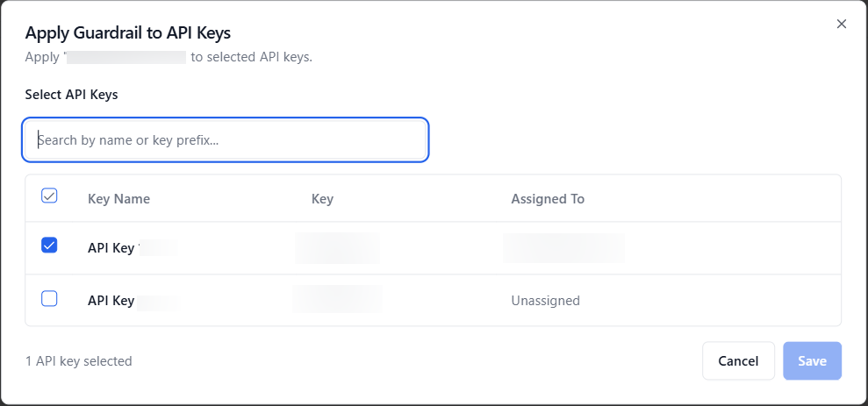
Task: Uncheck the first API Key row checkbox
Action: tap(50, 246)
